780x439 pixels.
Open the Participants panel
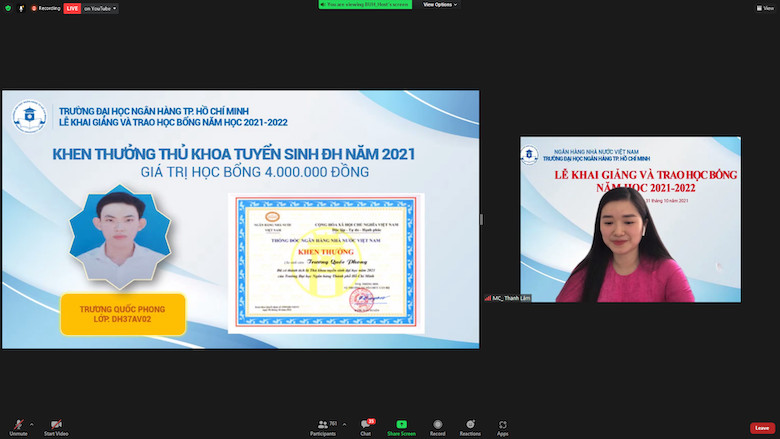pos(322,425)
